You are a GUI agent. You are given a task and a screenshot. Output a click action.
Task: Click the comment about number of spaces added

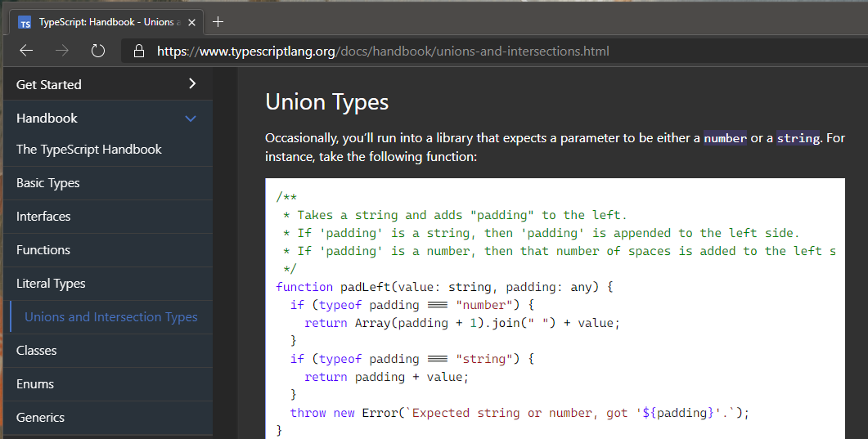pyautogui.click(x=559, y=251)
